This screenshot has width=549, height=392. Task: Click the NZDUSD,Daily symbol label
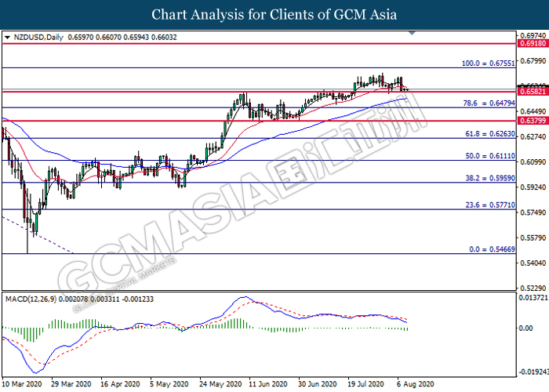36,37
